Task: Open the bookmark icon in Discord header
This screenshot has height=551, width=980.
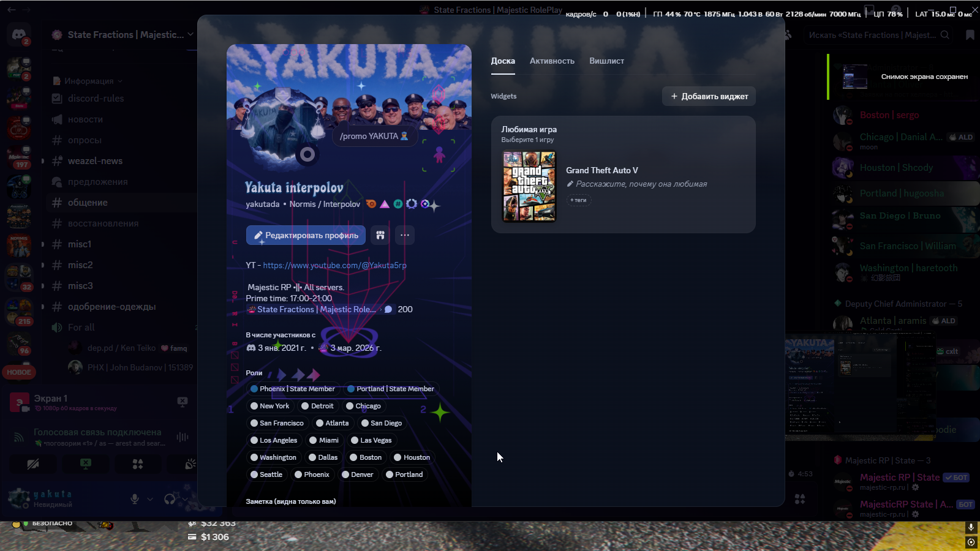Action: [x=970, y=35]
